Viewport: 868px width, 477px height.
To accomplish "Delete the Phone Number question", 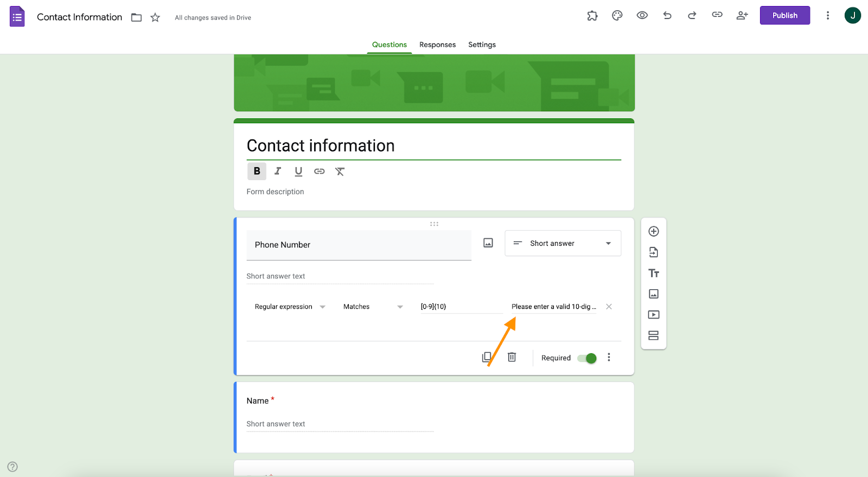I will click(512, 357).
